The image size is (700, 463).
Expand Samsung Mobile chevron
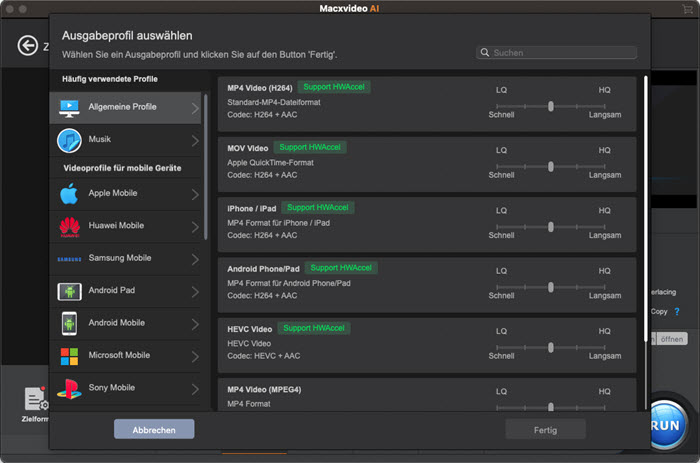pyautogui.click(x=195, y=259)
